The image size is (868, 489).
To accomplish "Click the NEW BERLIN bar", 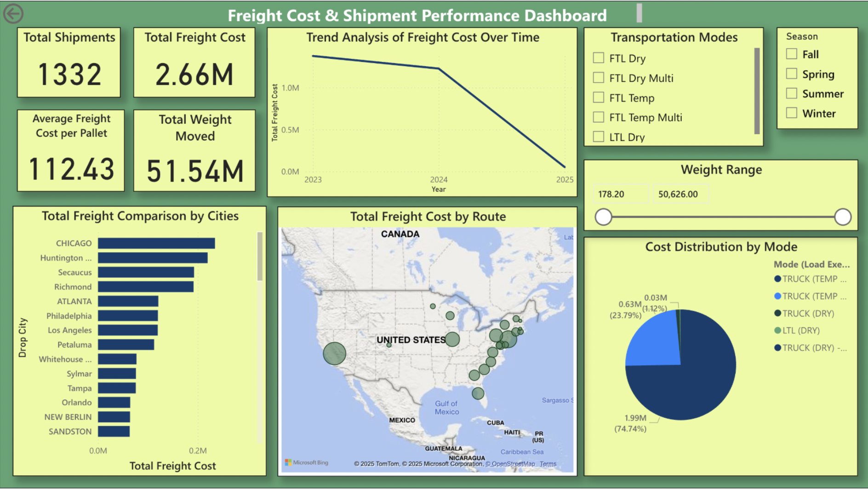I will pyautogui.click(x=114, y=417).
